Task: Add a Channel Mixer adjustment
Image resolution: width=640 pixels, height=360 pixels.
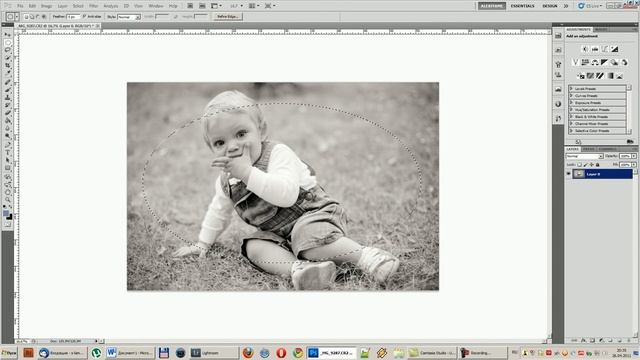Action: pos(624,62)
